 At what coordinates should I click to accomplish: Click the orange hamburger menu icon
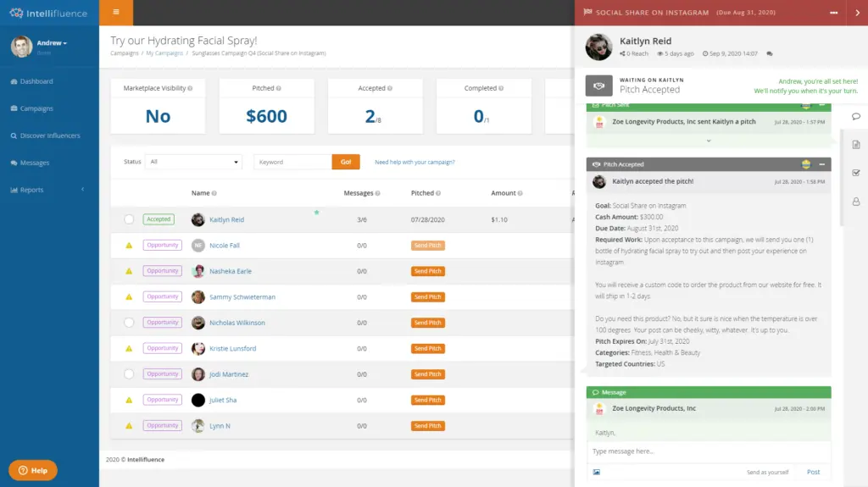tap(115, 13)
